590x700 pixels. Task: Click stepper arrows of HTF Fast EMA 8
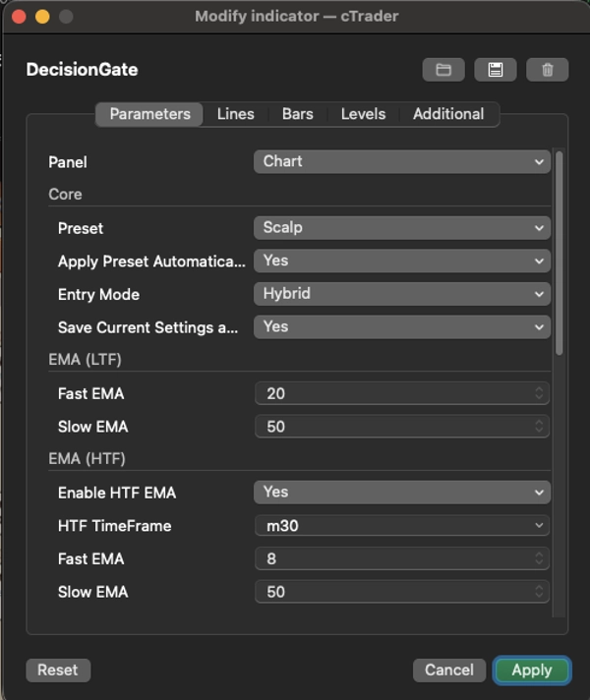(539, 558)
